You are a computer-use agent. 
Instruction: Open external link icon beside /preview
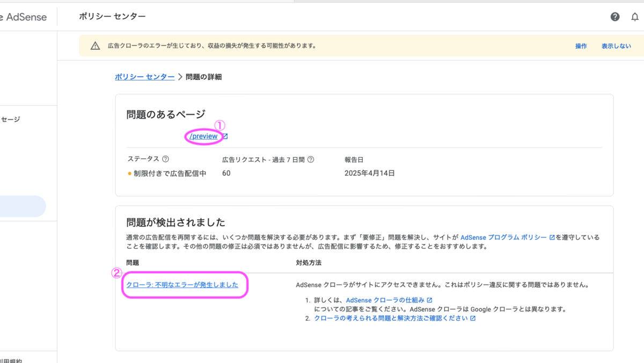pyautogui.click(x=225, y=136)
